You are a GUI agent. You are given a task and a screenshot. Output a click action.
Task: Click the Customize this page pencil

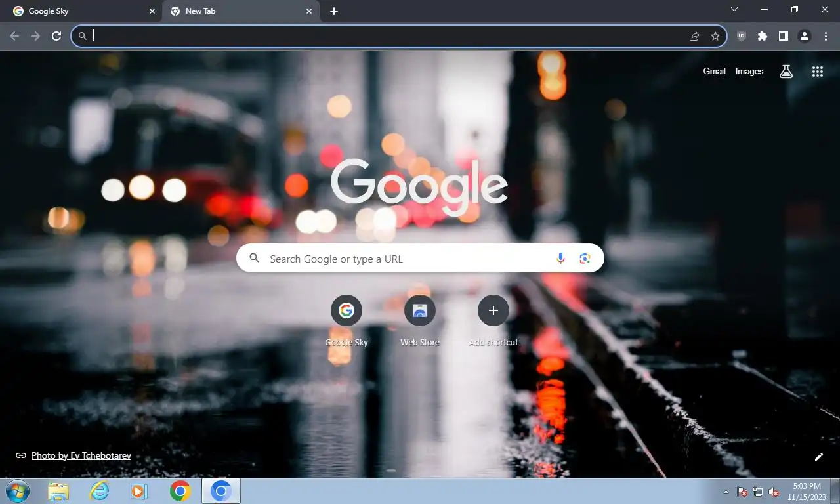coord(818,457)
